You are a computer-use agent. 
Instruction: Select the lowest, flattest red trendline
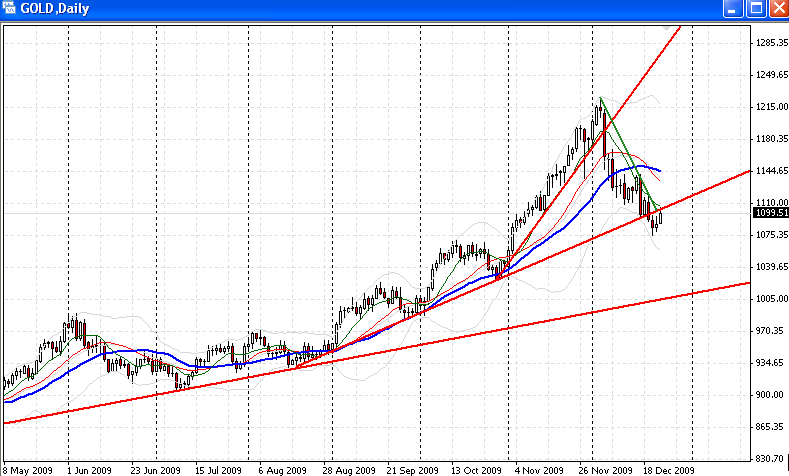click(x=377, y=353)
